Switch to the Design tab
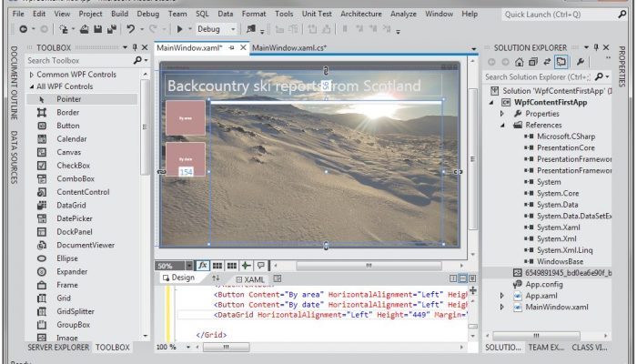Viewport: 637px width, 364px height. pos(179,278)
